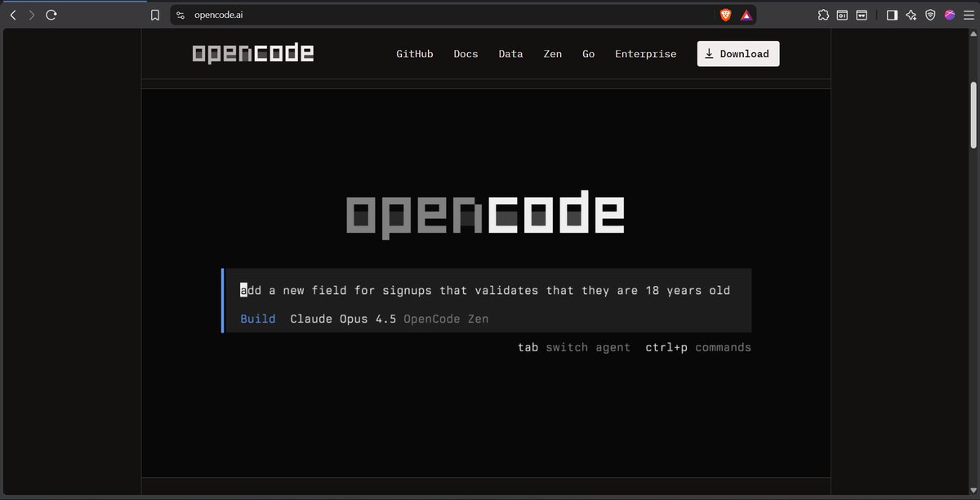Go back with the browser back arrow
The image size is (980, 500).
tap(12, 15)
